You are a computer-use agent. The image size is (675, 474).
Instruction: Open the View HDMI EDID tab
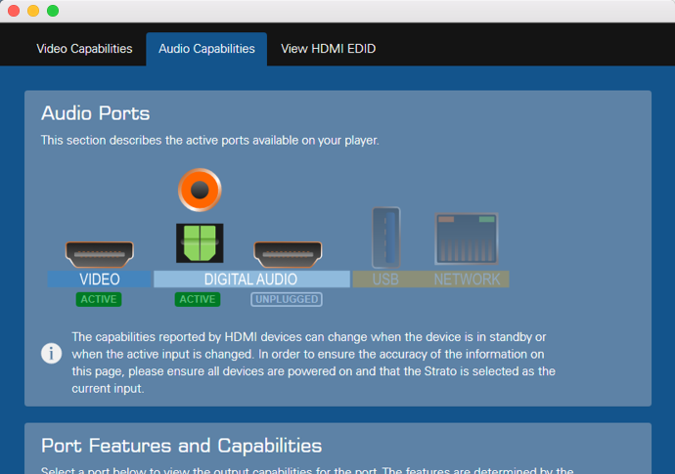(328, 49)
